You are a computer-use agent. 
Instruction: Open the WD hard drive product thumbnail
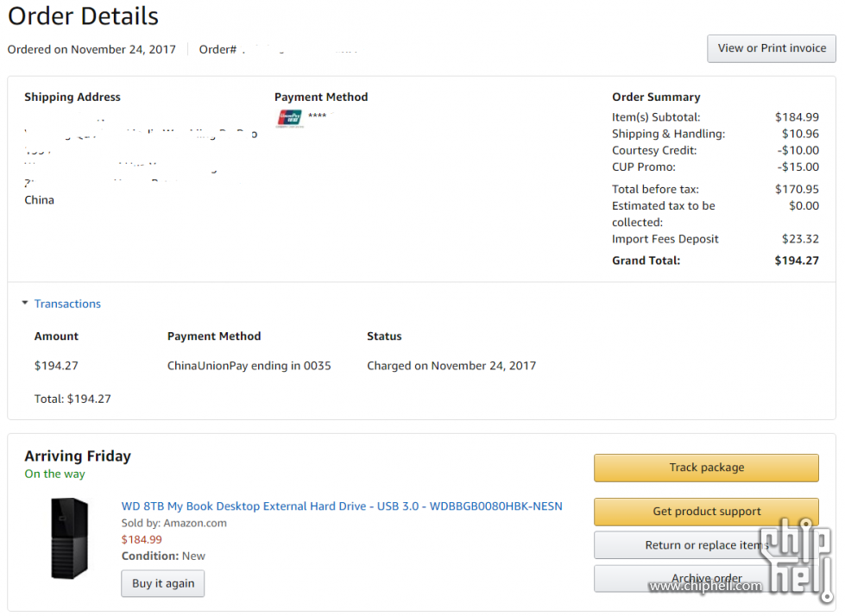pos(69,538)
